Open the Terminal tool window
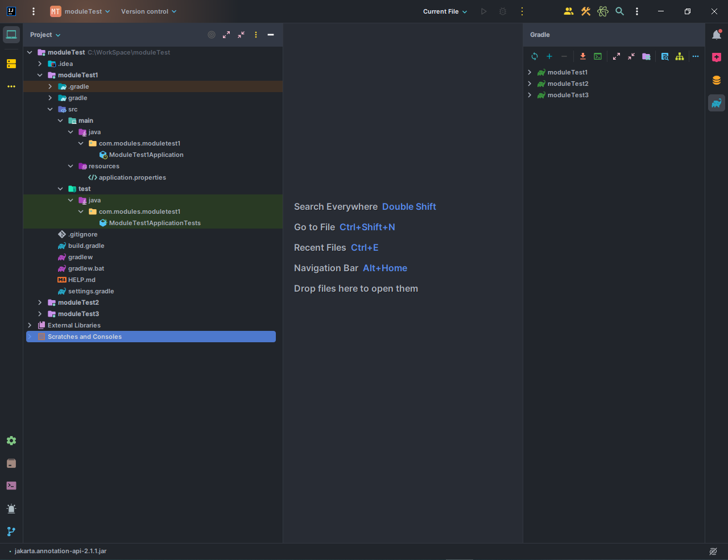This screenshot has width=728, height=560. point(11,486)
